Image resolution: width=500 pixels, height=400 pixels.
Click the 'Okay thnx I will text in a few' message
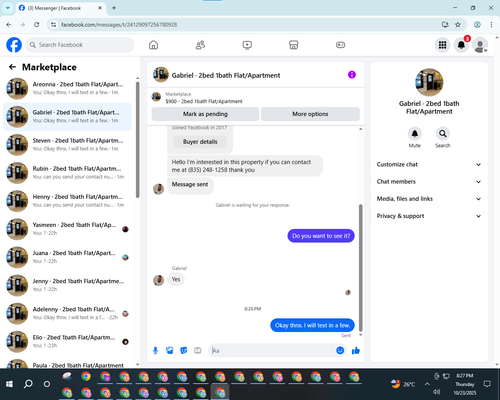(312, 325)
